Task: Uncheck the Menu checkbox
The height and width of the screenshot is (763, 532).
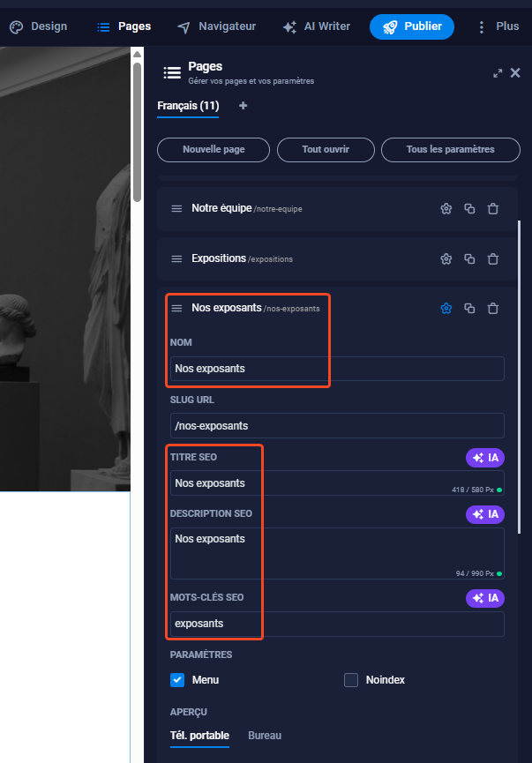Action: coord(177,680)
